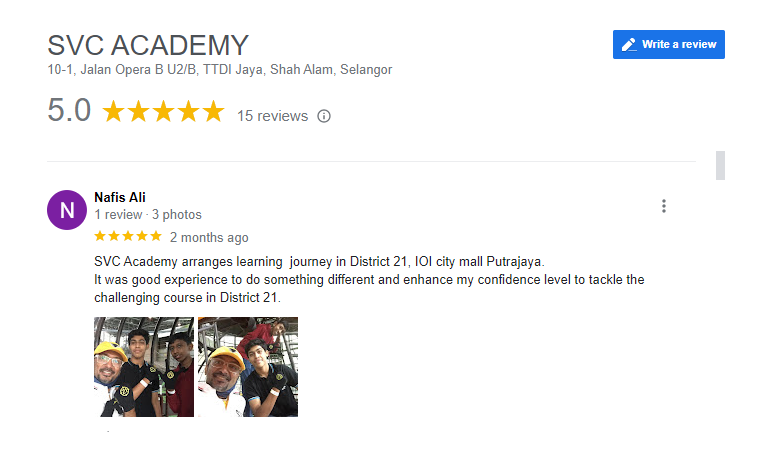
Task: Click the small star rating in review
Action: tap(128, 236)
